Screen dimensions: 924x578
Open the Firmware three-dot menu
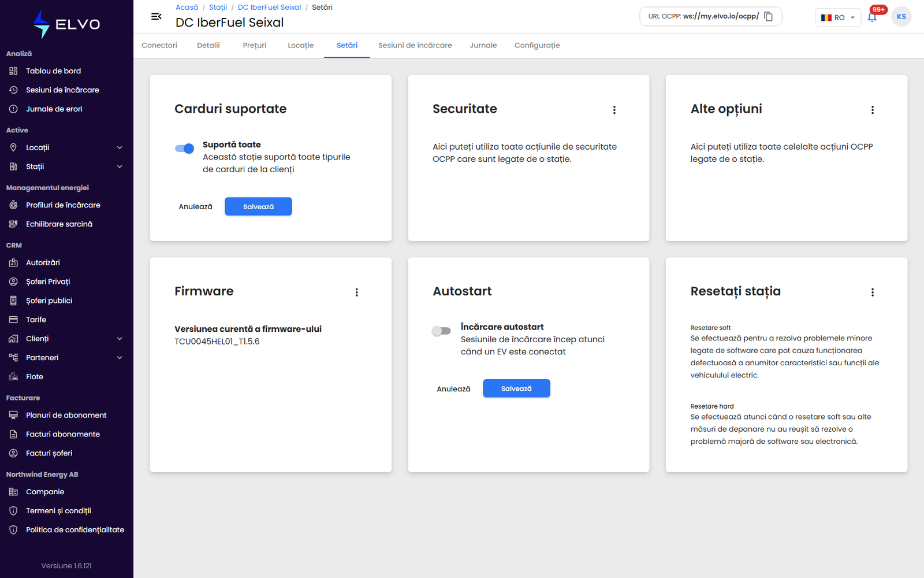357,292
